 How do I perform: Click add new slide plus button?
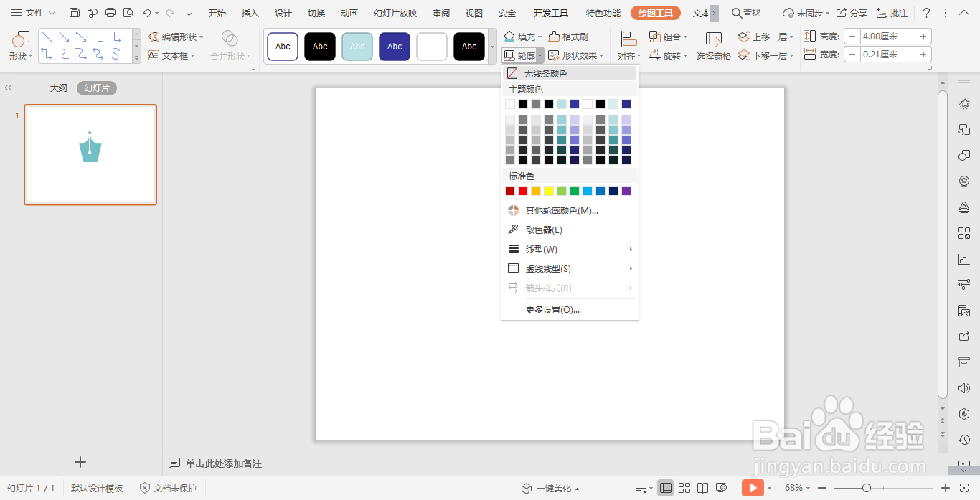(x=80, y=462)
